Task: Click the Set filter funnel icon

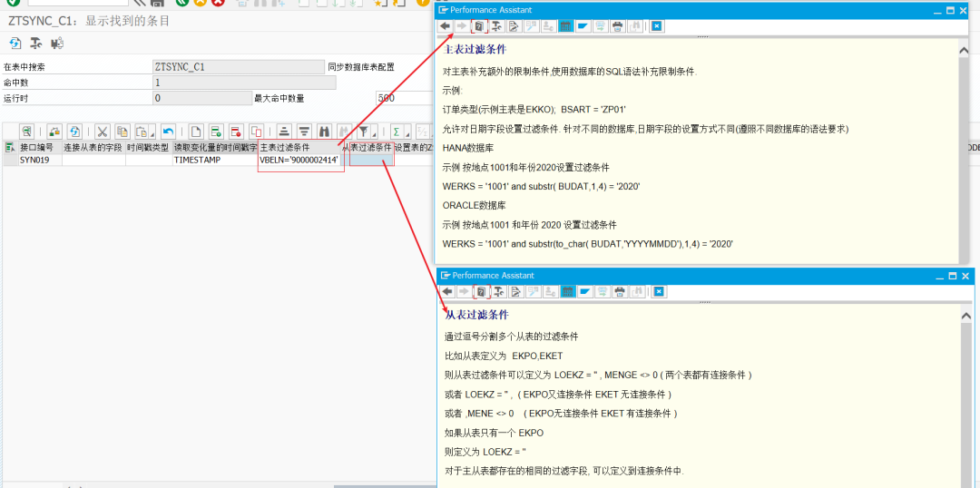Action: click(x=363, y=132)
